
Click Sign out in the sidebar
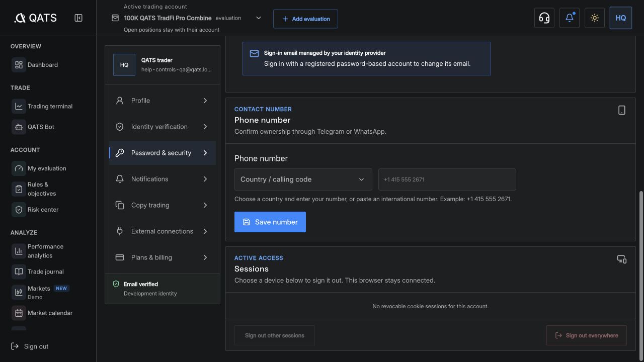click(x=30, y=346)
